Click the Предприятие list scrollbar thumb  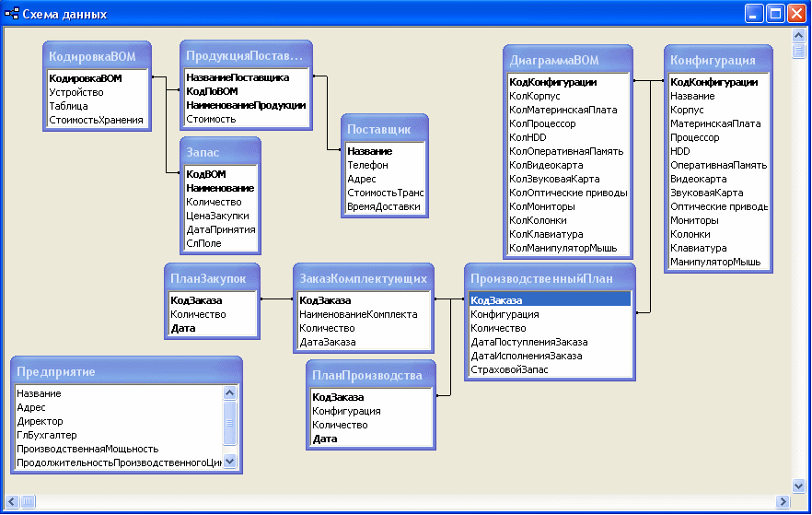point(230,423)
